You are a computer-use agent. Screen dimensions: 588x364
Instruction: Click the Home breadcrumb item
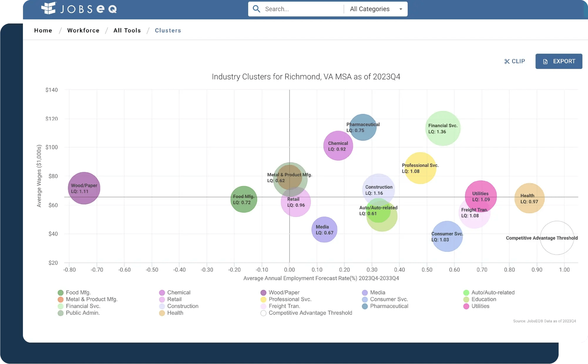coord(43,30)
